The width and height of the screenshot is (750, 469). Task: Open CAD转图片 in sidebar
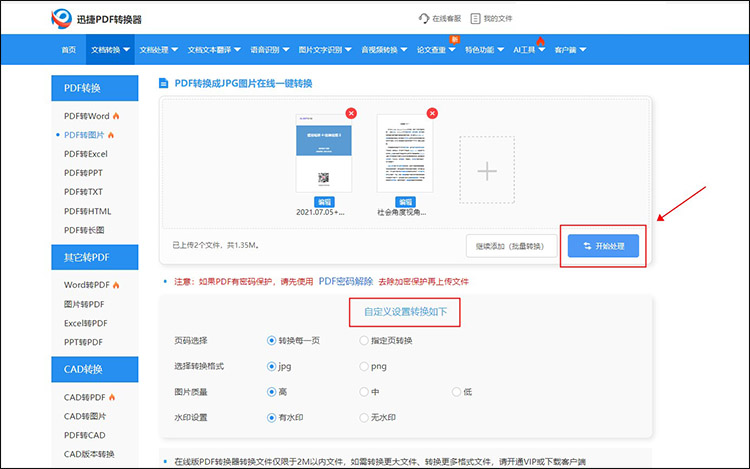pos(85,416)
